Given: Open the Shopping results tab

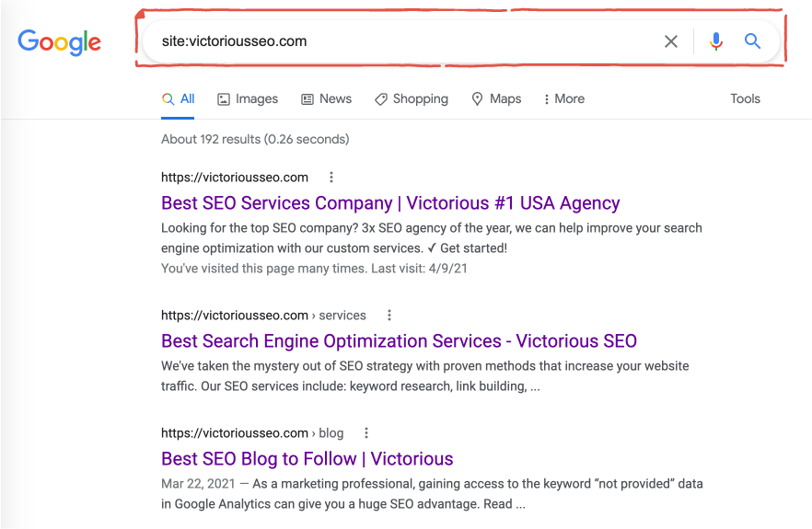Looking at the screenshot, I should [412, 99].
